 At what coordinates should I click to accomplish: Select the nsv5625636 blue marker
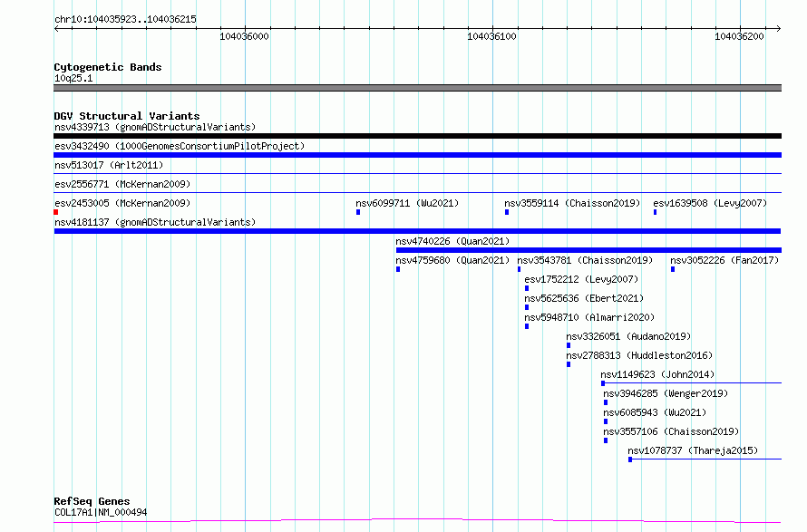(527, 307)
